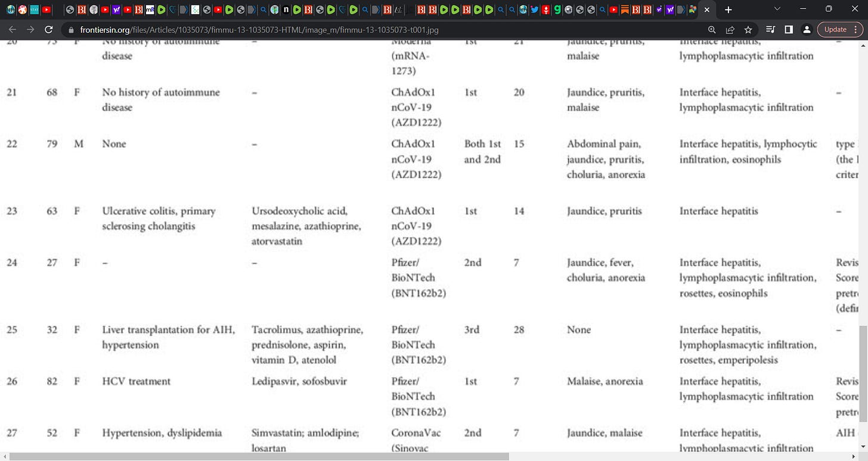Click the 'M' sex cell in row 22
868x461 pixels.
[78, 144]
